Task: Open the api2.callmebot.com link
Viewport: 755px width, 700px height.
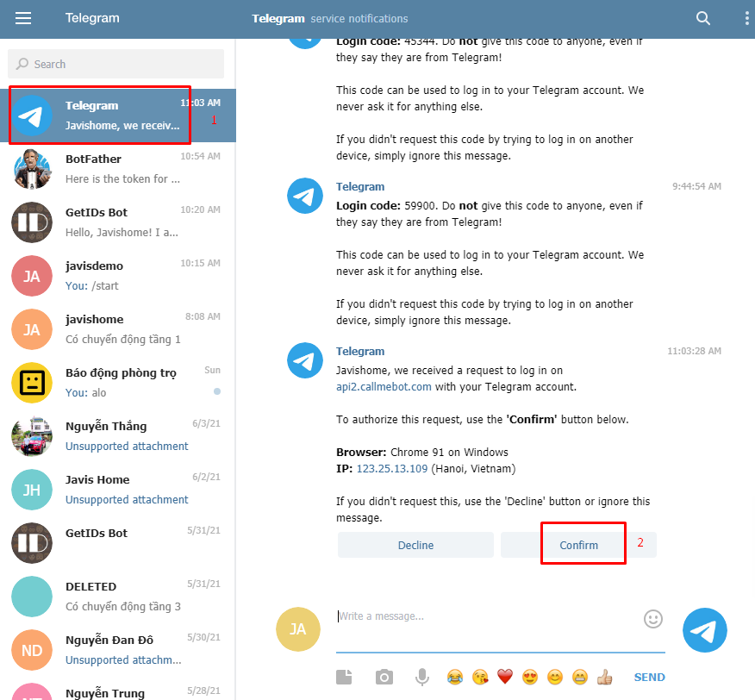Action: point(384,387)
